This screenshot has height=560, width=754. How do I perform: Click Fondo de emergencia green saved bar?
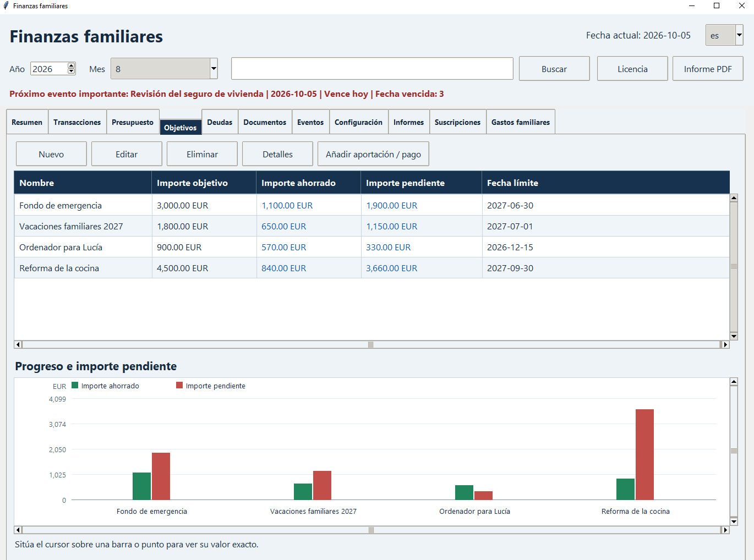[141, 486]
